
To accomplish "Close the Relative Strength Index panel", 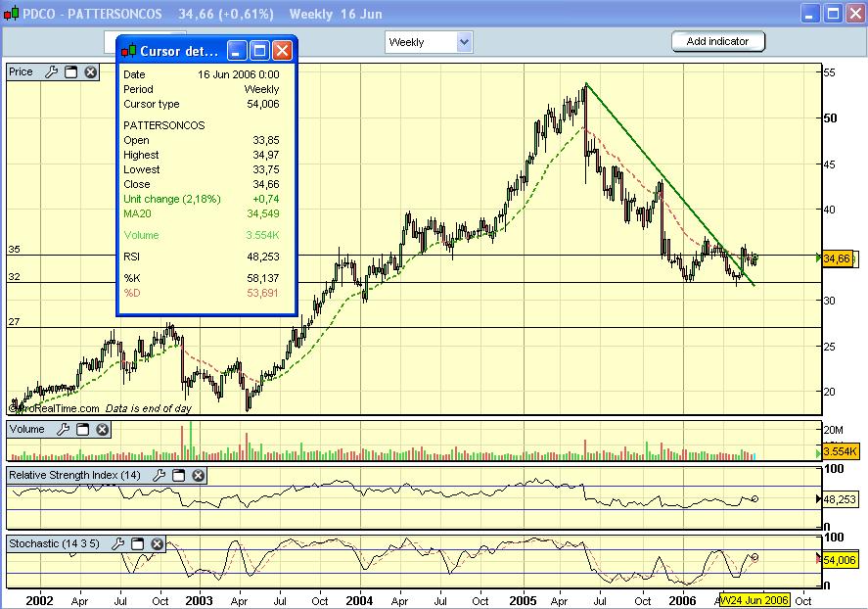I will tap(199, 475).
